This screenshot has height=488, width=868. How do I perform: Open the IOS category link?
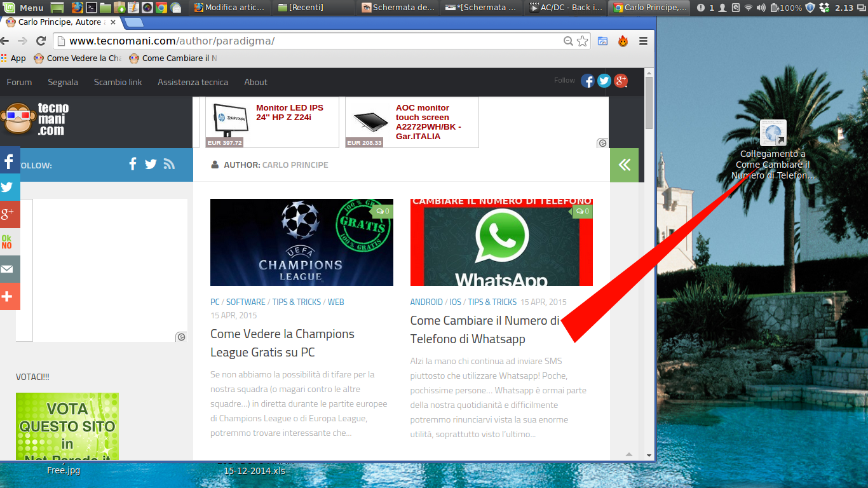455,302
